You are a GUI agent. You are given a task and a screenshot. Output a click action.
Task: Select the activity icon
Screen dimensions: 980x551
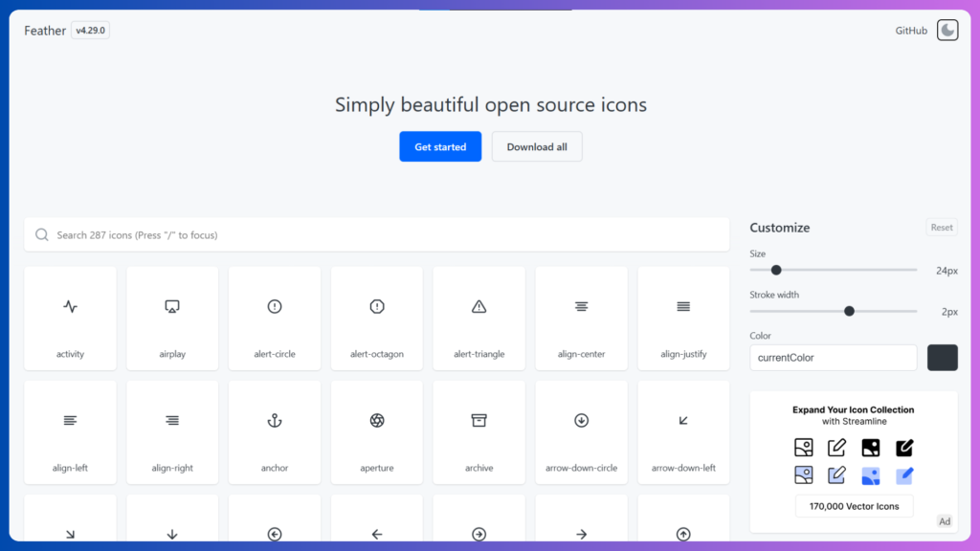click(70, 318)
